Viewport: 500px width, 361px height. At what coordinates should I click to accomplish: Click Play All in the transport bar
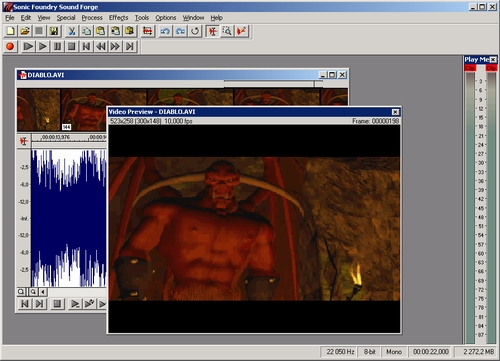coord(28,46)
